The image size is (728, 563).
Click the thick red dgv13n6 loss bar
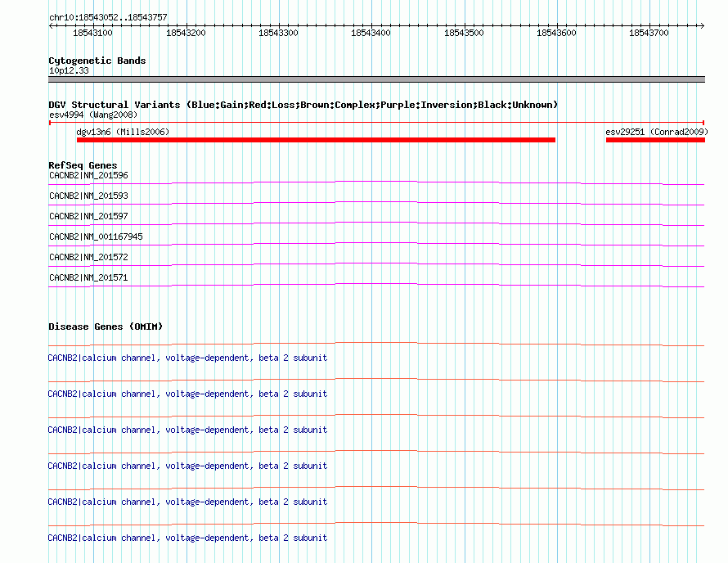click(316, 140)
